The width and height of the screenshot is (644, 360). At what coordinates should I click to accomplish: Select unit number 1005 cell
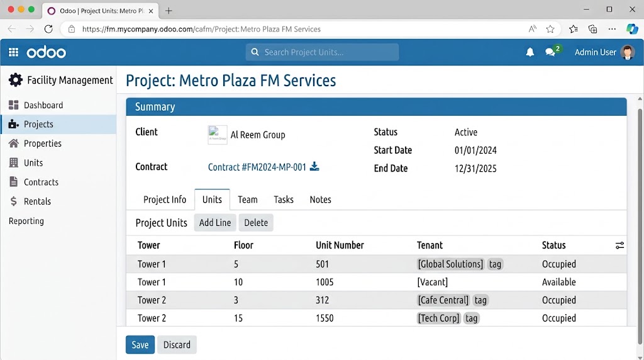(325, 283)
